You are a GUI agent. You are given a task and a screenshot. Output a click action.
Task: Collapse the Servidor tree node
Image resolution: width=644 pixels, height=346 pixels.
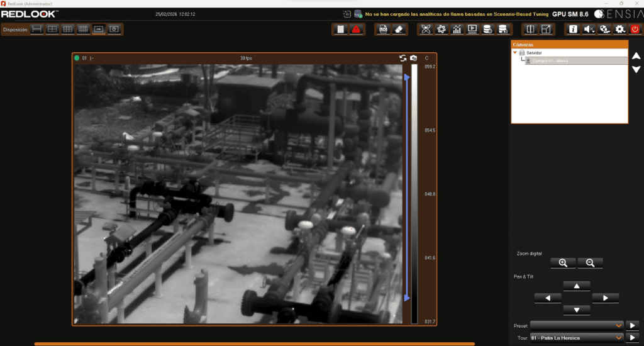515,53
